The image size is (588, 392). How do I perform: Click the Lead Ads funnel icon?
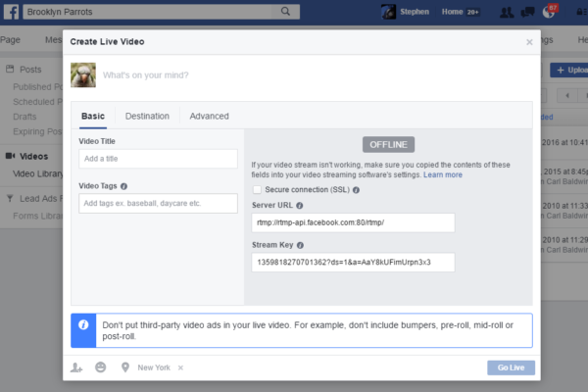10,198
